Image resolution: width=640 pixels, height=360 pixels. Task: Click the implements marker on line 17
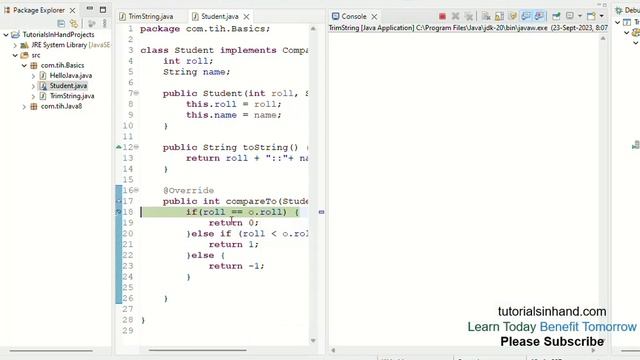pyautogui.click(x=119, y=201)
